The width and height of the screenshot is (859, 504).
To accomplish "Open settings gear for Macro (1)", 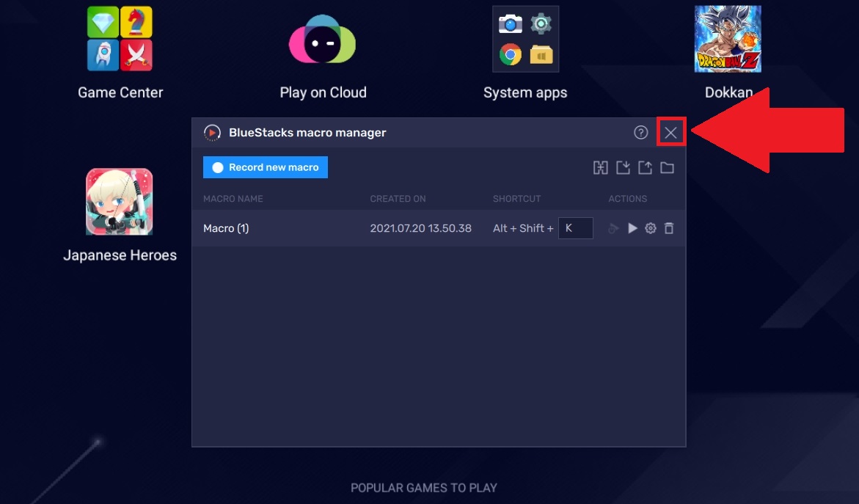I will coord(650,228).
